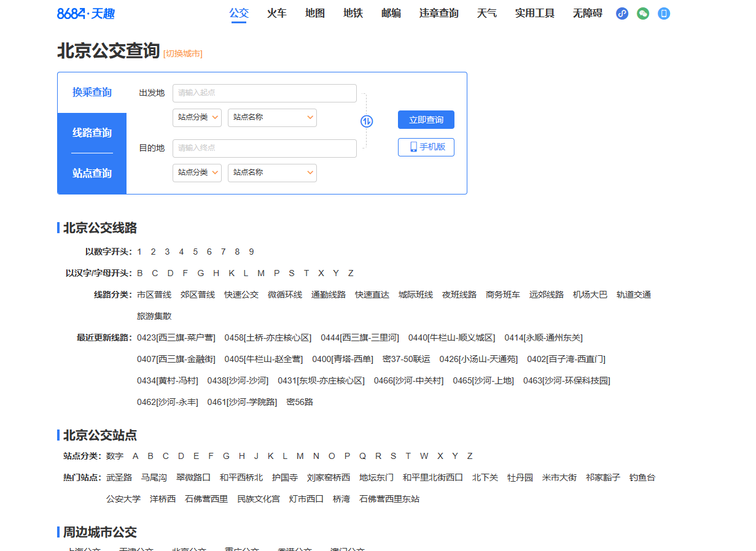Browse bus lines starting with digit 9
This screenshot has width=756, height=551.
(x=251, y=252)
